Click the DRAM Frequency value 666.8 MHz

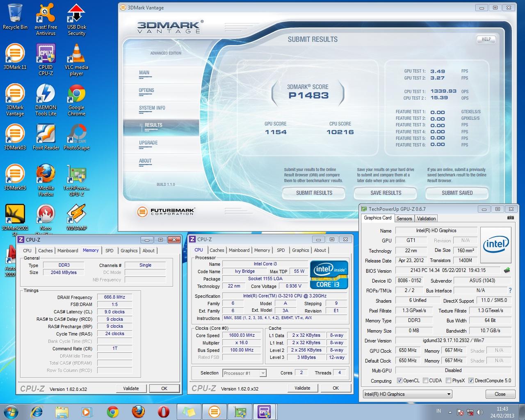114,297
